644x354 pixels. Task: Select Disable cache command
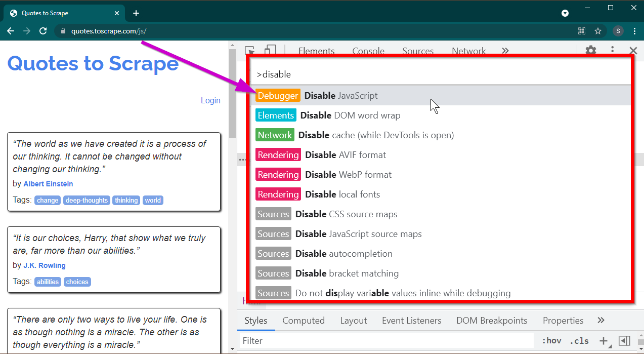[x=441, y=135]
